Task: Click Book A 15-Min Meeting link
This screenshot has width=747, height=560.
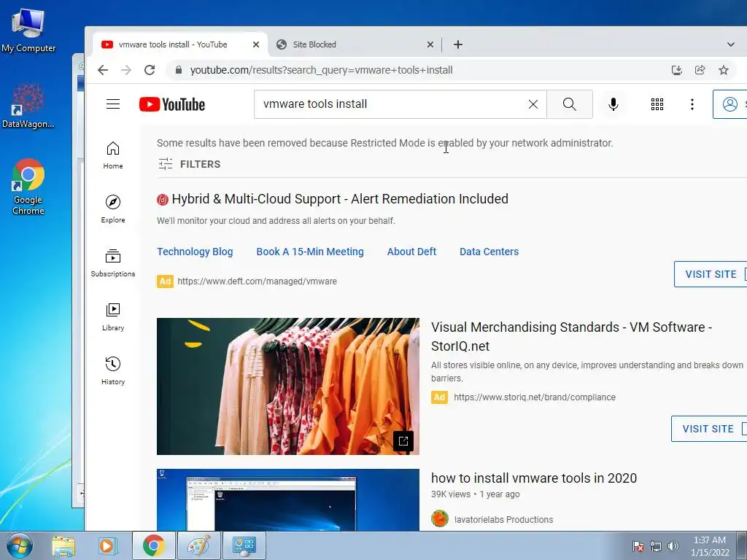Action: pyautogui.click(x=310, y=252)
